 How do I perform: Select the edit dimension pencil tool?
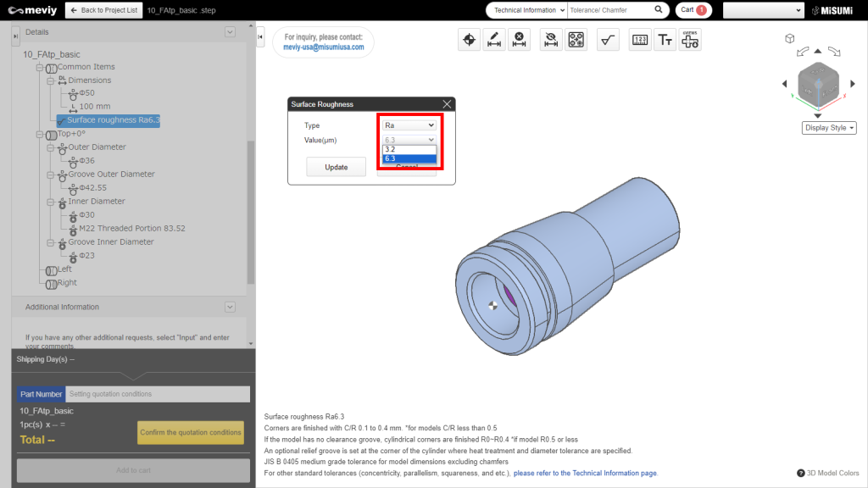493,39
